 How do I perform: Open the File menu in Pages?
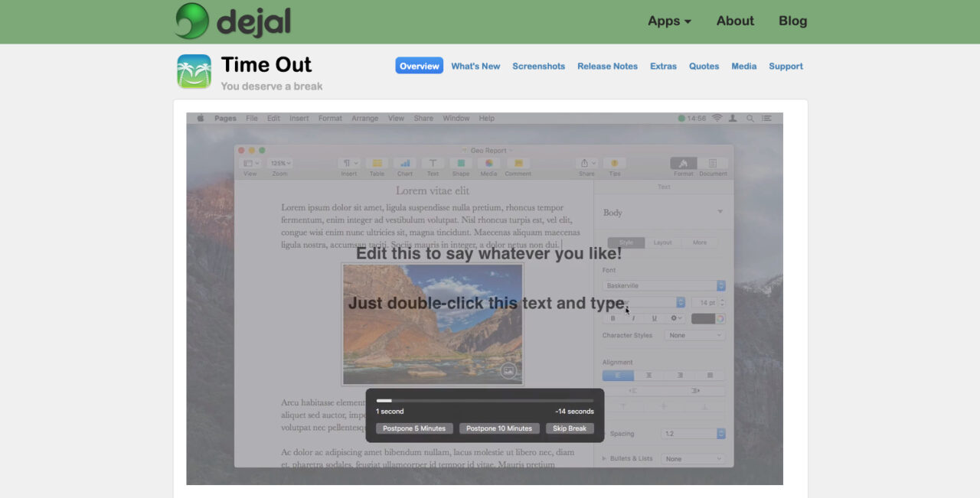point(252,119)
